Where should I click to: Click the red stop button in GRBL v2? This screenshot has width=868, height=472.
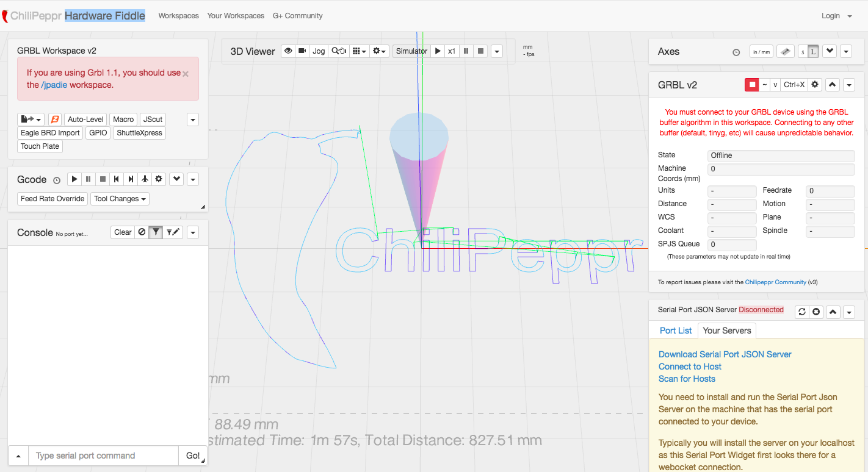pos(752,85)
